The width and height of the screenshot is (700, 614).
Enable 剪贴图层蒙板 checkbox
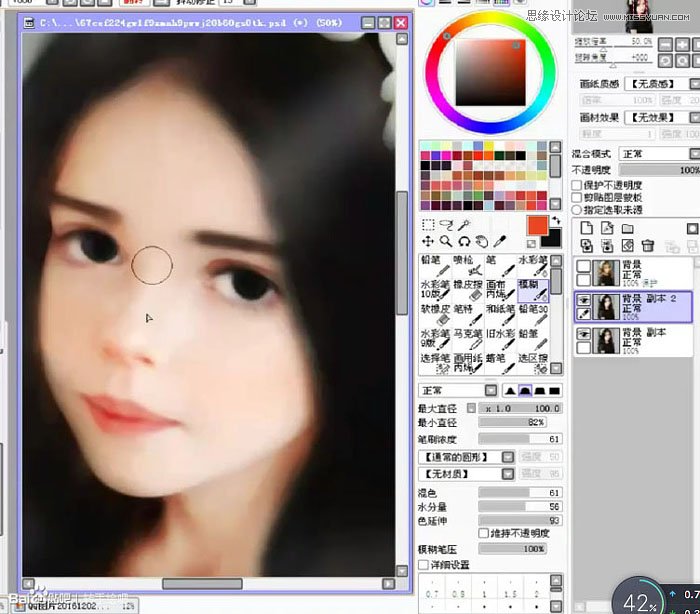(576, 197)
